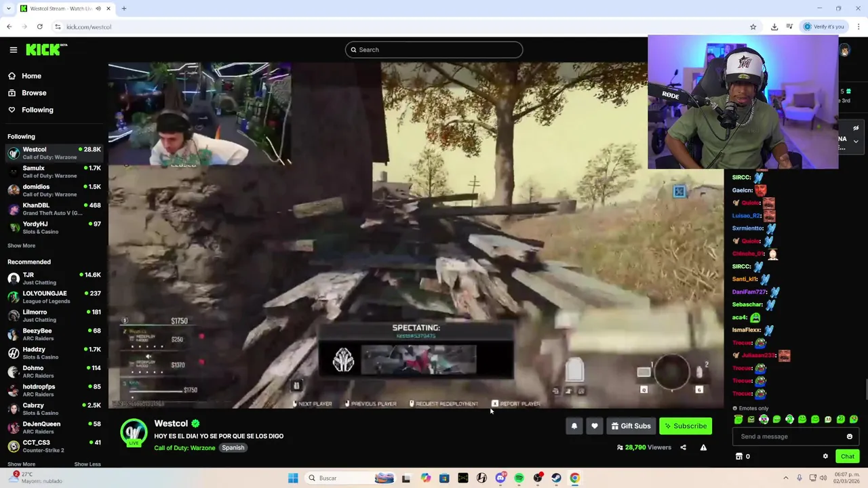868x488 pixels.
Task: Open followed channel Westcol
Action: coord(54,153)
